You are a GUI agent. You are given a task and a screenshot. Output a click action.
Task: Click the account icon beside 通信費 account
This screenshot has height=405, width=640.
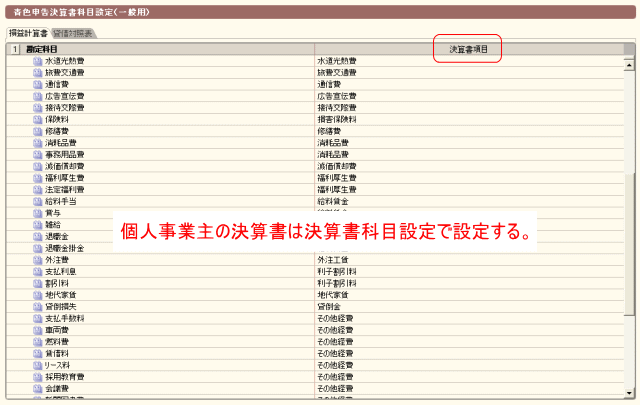(38, 85)
